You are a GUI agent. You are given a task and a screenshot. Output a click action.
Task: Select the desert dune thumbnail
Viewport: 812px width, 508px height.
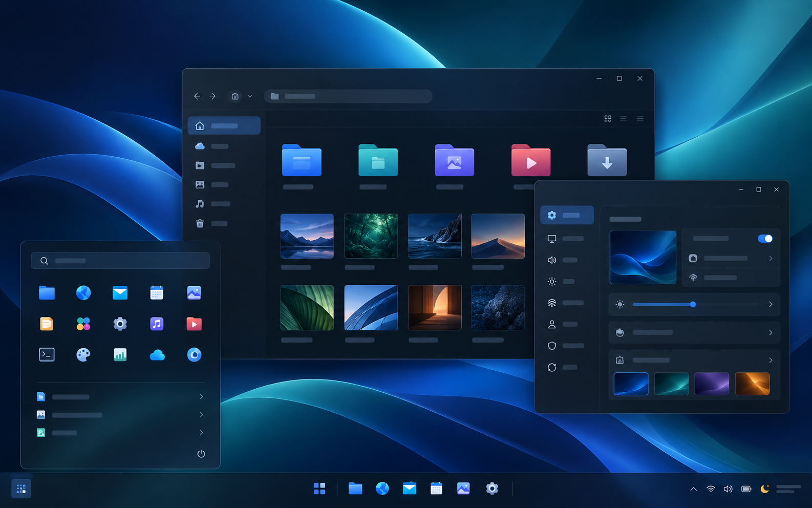point(498,236)
